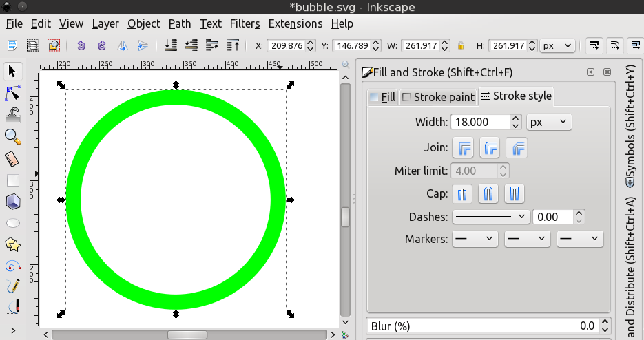Click the Deselect icon with red dashes

(54, 45)
